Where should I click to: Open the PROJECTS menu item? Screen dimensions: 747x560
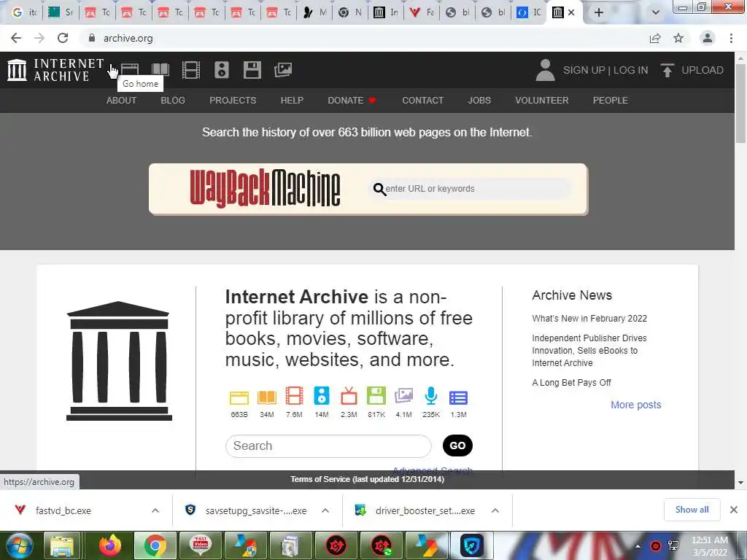coord(233,101)
